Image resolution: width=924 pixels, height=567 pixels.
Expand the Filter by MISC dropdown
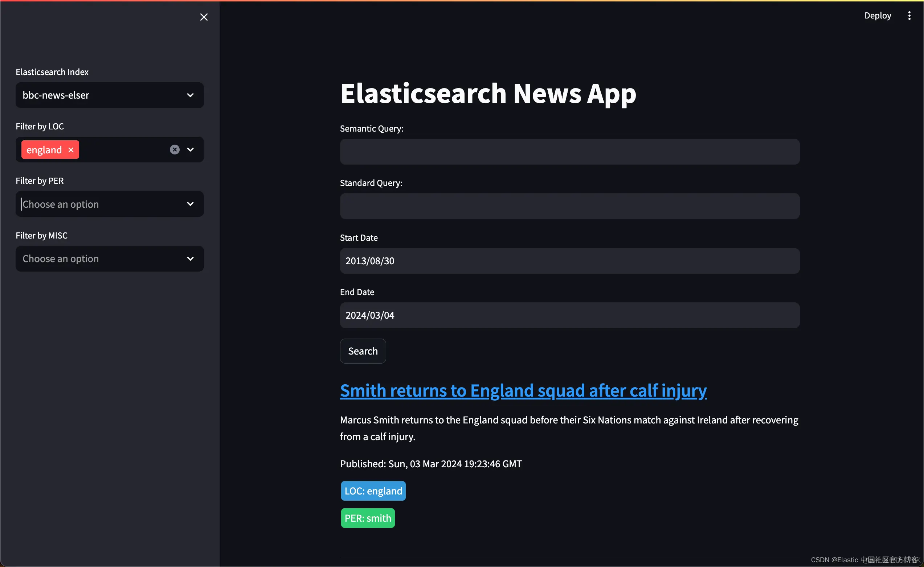click(190, 259)
